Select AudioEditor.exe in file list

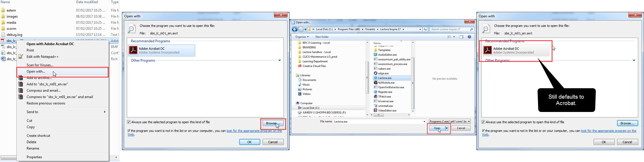(387, 55)
